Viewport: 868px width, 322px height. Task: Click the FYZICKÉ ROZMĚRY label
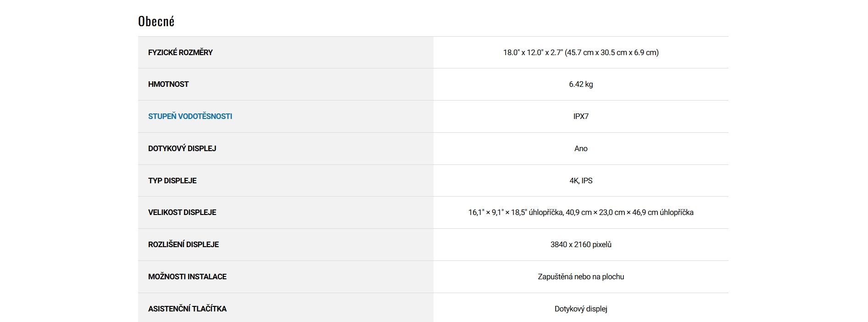(180, 52)
